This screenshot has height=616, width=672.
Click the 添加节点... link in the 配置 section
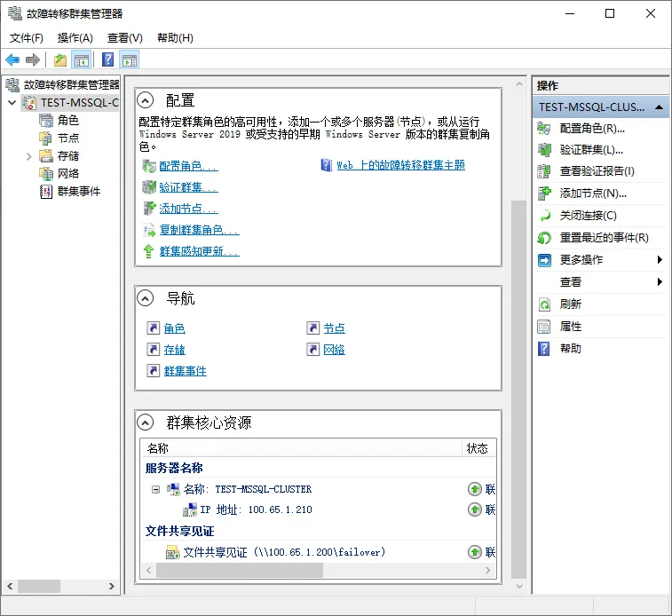click(x=188, y=209)
